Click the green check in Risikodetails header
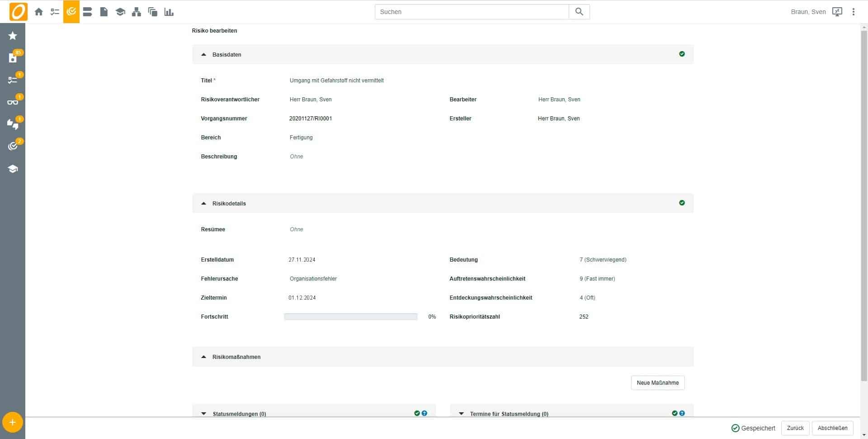The width and height of the screenshot is (868, 439). pos(682,203)
